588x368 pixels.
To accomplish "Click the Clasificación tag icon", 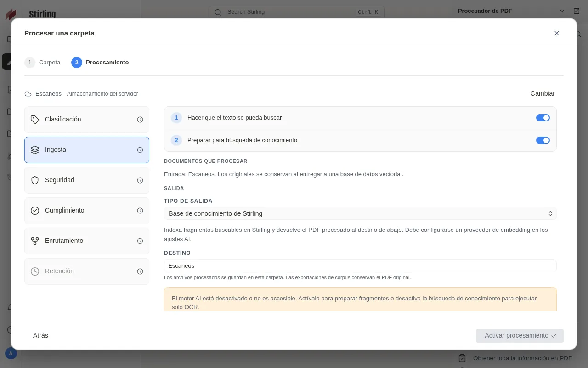I will [35, 120].
